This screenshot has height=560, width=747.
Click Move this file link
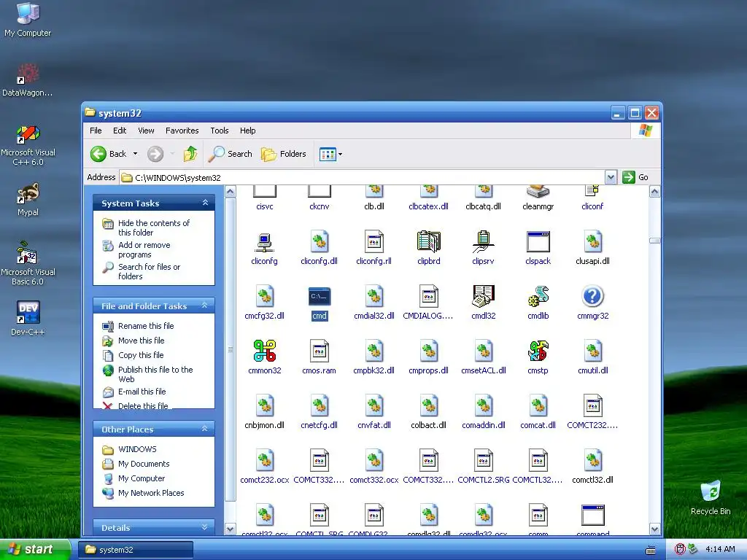(x=141, y=341)
